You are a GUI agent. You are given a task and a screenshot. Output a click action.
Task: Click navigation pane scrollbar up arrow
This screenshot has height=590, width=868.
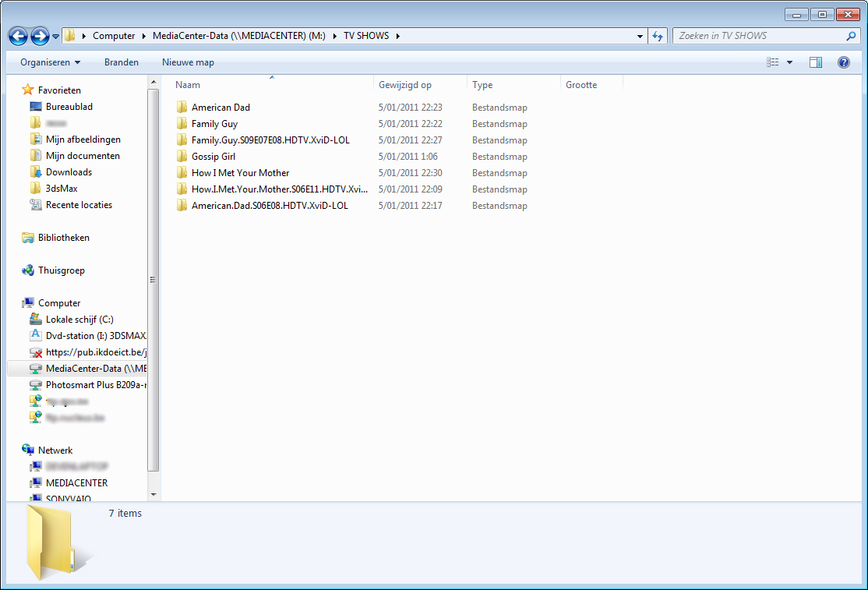pyautogui.click(x=153, y=83)
